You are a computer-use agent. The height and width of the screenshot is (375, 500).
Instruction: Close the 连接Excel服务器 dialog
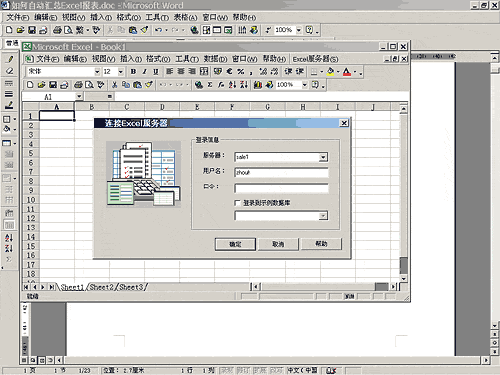point(344,123)
